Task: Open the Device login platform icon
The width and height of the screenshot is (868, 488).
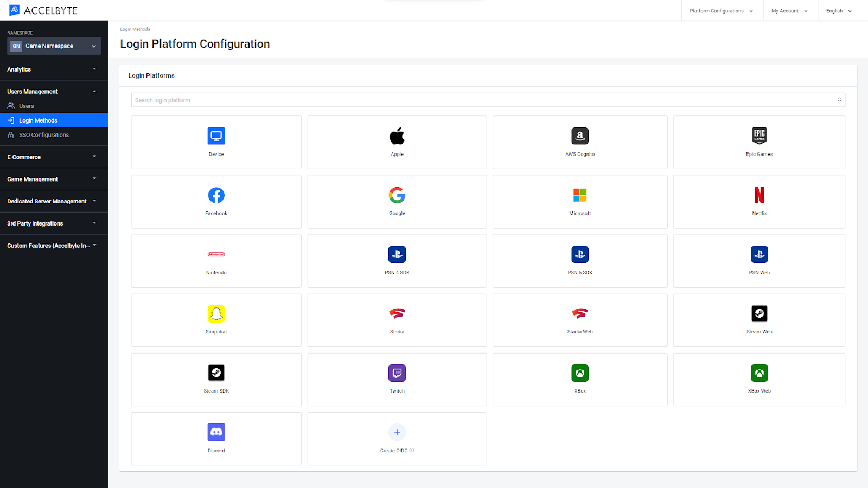Action: click(216, 136)
